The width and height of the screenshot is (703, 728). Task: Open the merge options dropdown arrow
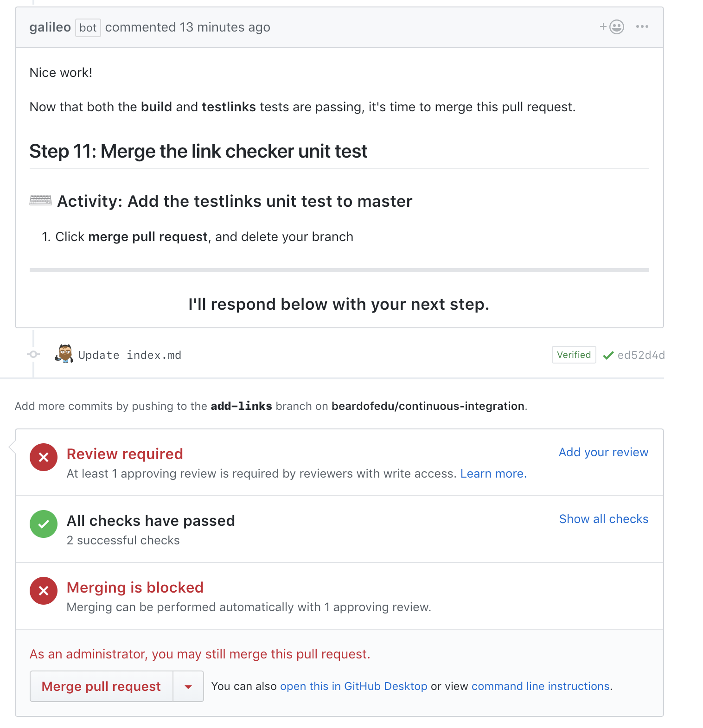pos(188,686)
